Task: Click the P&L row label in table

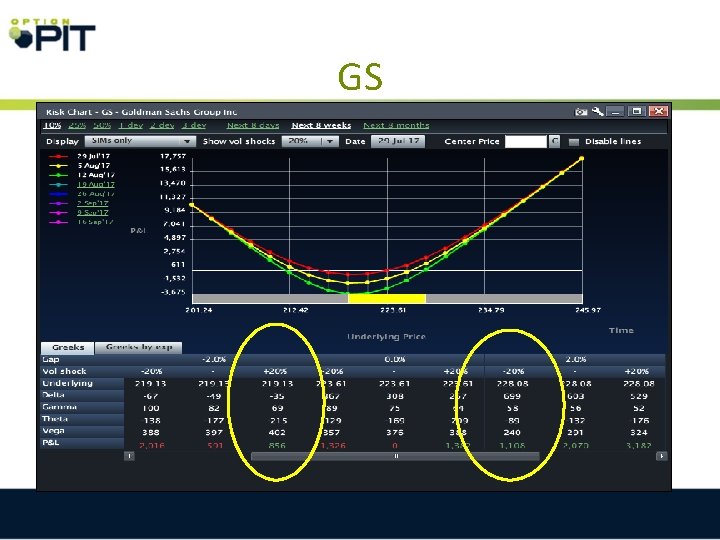Action: pyautogui.click(x=51, y=443)
